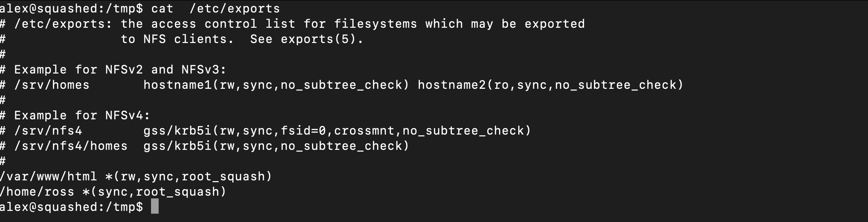Click the '/home/ross' export path
868x222 pixels.
tap(37, 192)
